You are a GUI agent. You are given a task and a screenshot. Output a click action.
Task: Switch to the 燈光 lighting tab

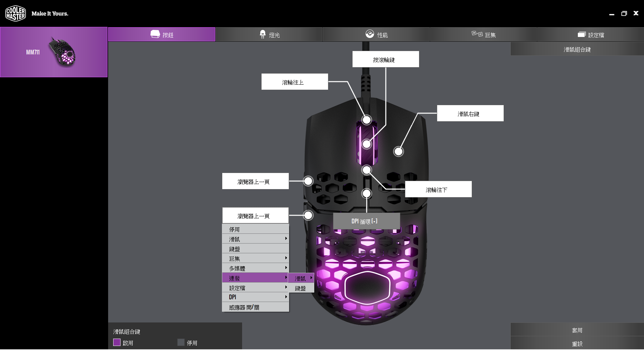pos(269,35)
